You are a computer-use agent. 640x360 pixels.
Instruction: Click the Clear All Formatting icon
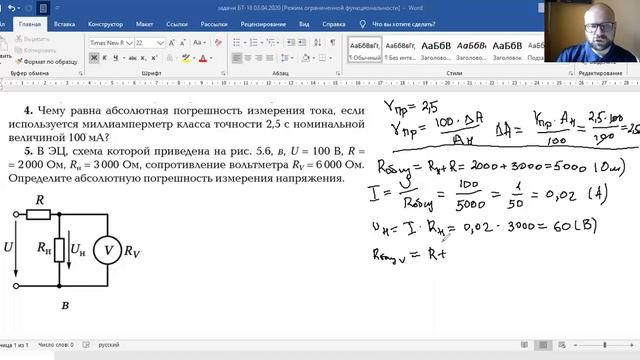[x=218, y=42]
